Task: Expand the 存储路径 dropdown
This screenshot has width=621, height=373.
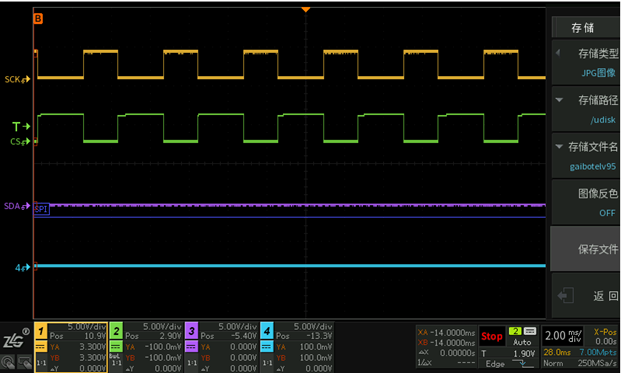Action: tap(586, 109)
